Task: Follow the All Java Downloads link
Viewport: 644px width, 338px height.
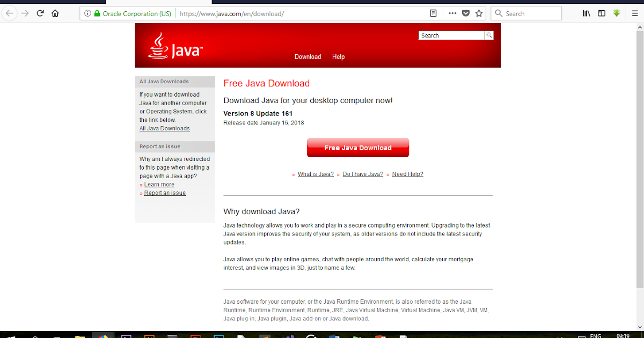Action: [x=164, y=128]
